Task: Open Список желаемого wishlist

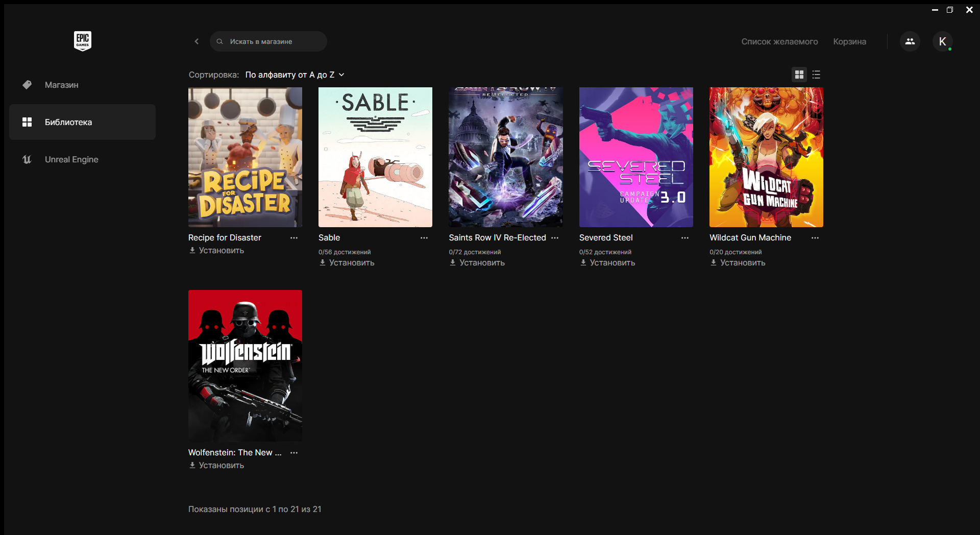Action: [x=779, y=41]
